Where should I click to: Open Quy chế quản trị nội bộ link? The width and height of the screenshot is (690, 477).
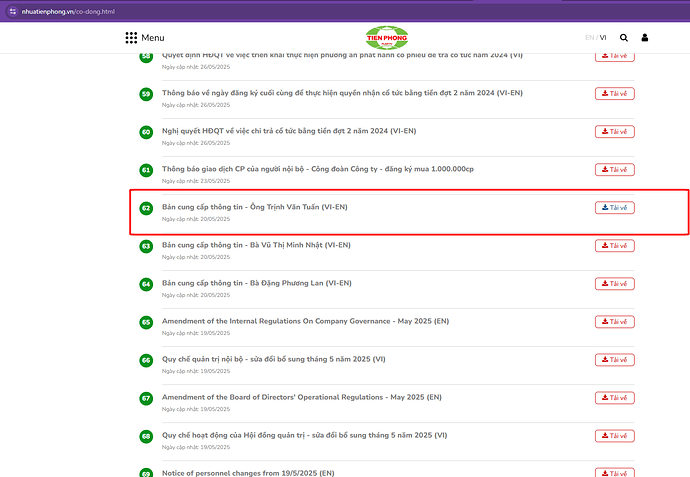click(x=274, y=359)
